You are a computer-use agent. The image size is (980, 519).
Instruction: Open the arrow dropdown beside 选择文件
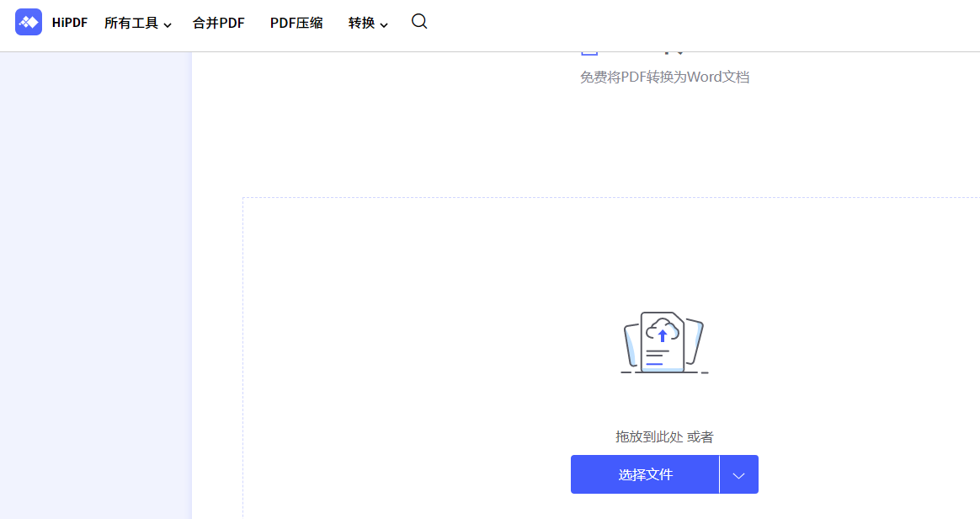pos(738,474)
